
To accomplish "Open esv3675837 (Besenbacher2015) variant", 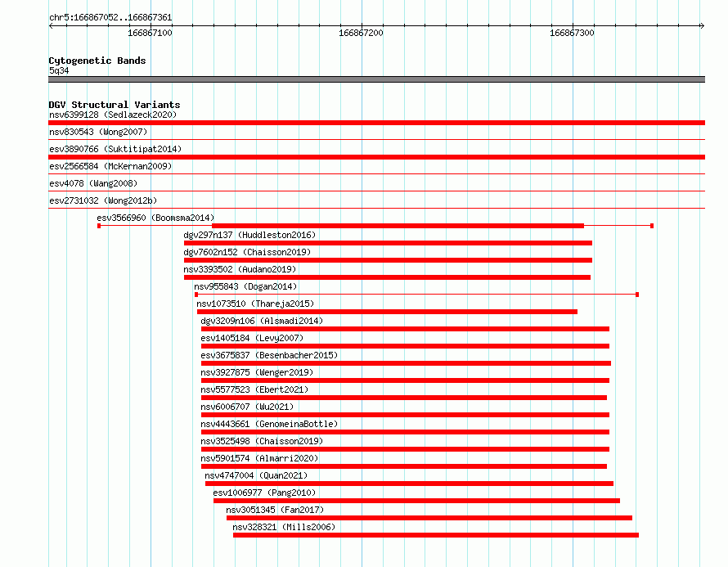I will (x=269, y=355).
